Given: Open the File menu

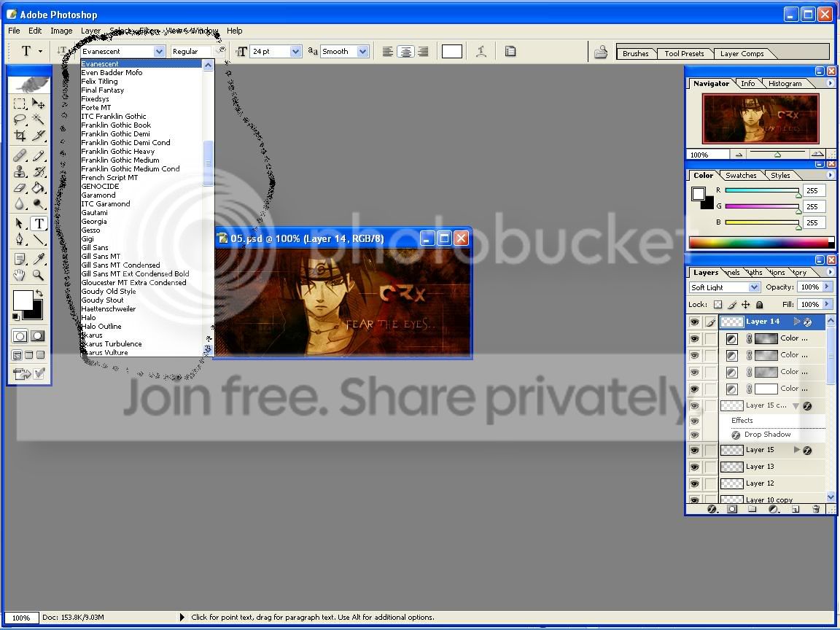Looking at the screenshot, I should [14, 31].
